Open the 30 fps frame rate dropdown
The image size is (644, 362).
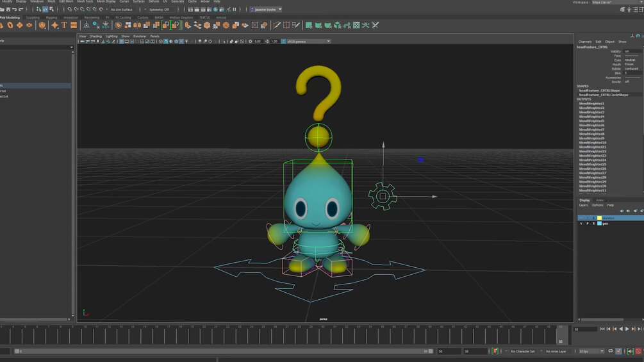click(591, 351)
